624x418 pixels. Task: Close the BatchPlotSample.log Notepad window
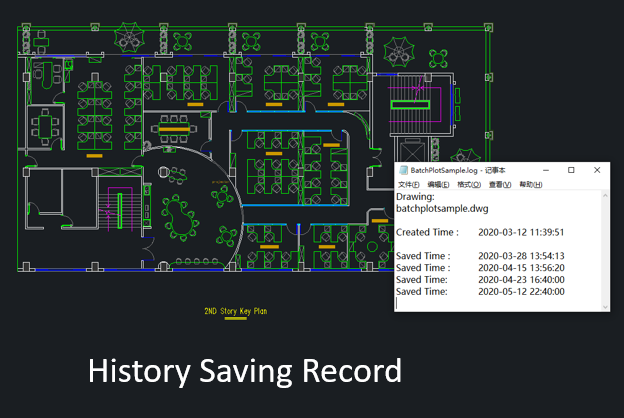[x=597, y=171]
